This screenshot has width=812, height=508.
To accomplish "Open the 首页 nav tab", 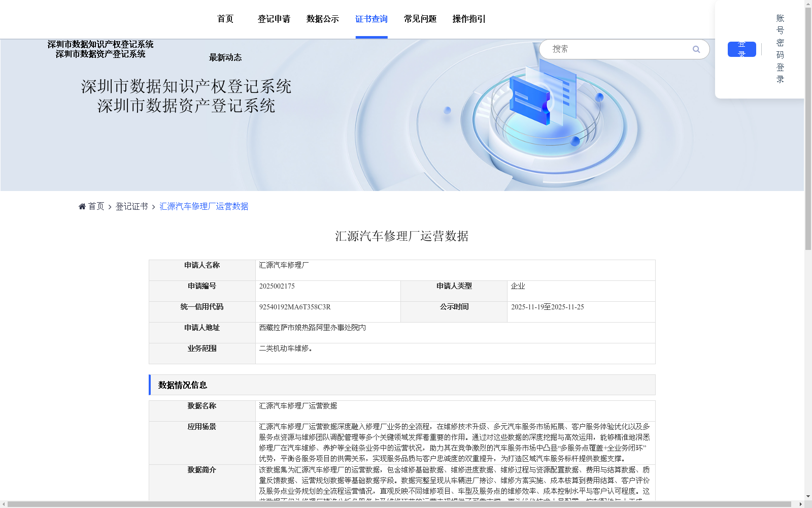I will [225, 19].
